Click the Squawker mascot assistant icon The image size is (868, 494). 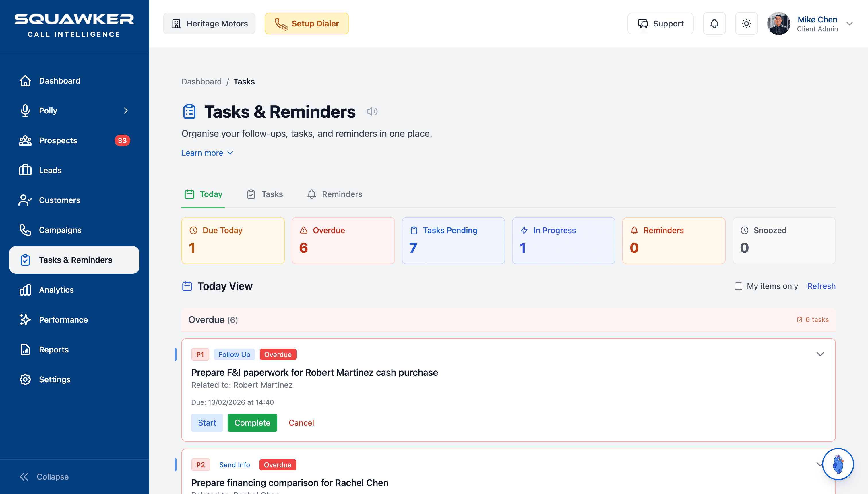pos(838,464)
